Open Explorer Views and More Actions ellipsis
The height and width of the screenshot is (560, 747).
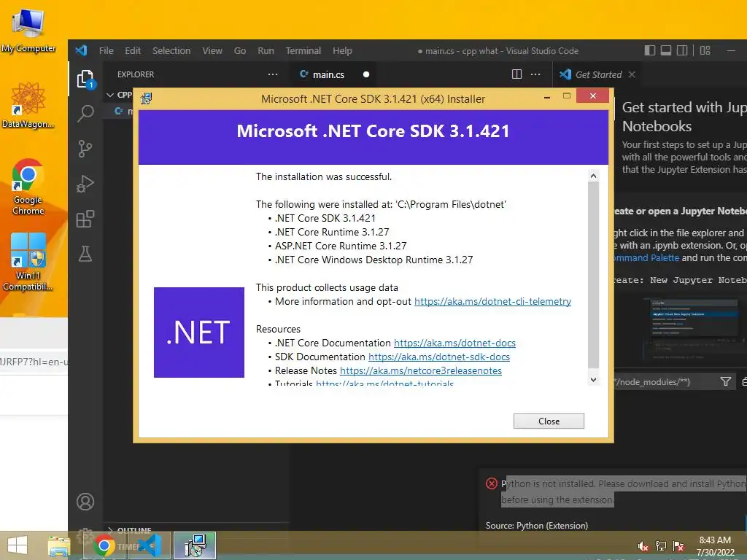273,74
